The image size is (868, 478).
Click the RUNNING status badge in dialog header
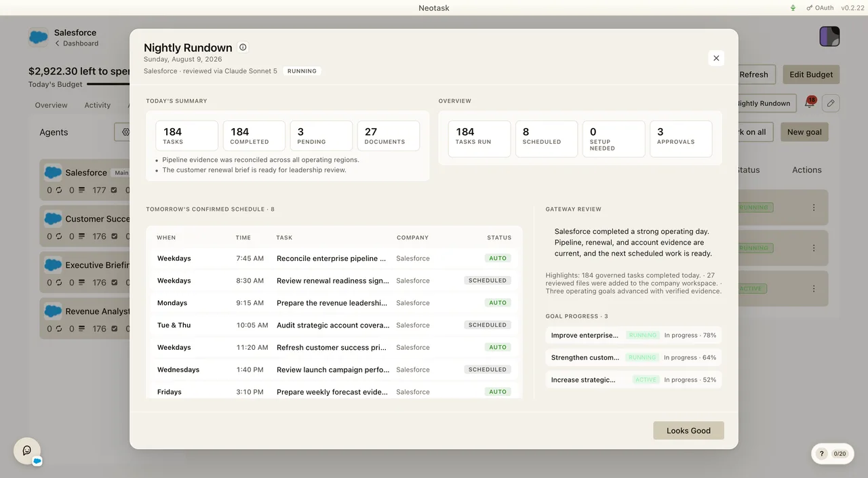(302, 71)
